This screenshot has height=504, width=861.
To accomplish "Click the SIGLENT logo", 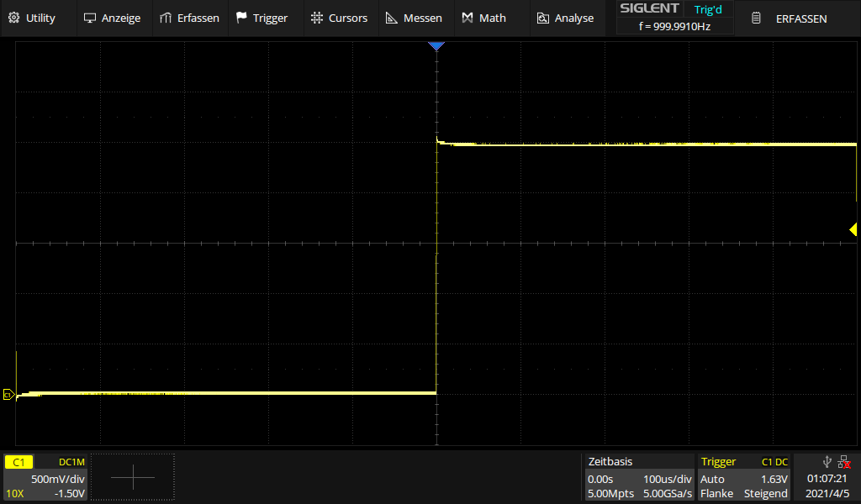I will 649,8.
